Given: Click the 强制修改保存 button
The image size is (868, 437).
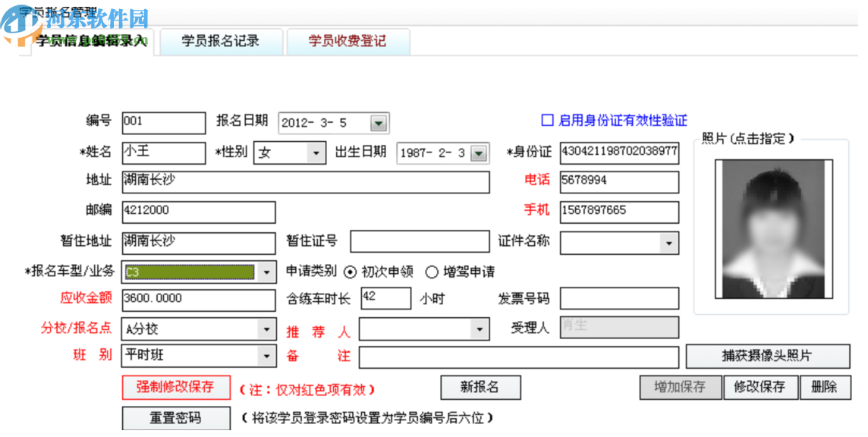Looking at the screenshot, I should tap(176, 387).
